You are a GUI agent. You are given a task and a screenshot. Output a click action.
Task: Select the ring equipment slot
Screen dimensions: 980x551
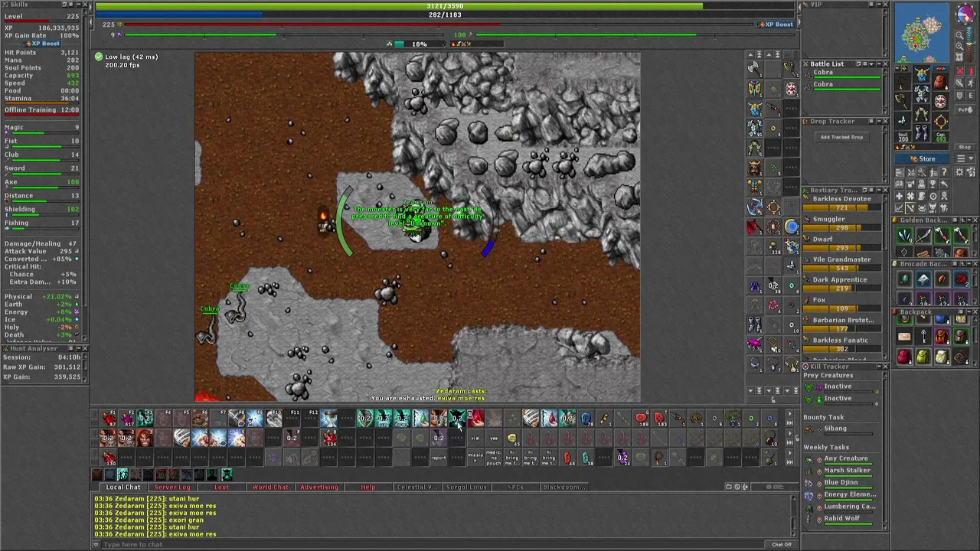tap(902, 120)
